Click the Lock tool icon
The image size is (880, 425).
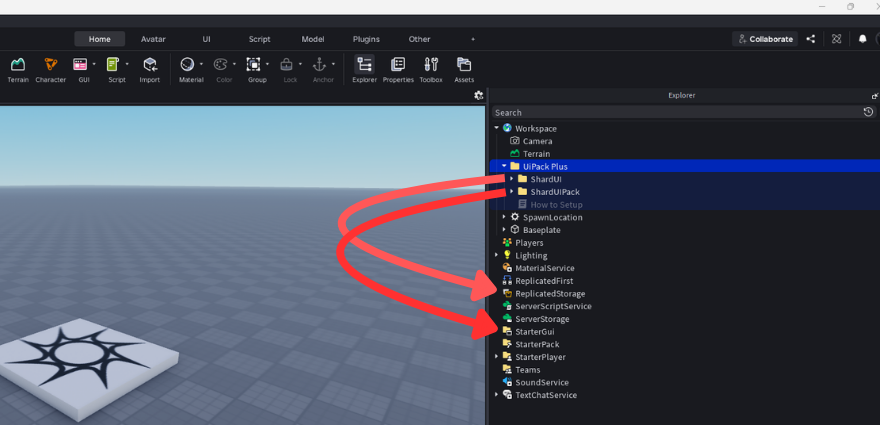click(286, 65)
